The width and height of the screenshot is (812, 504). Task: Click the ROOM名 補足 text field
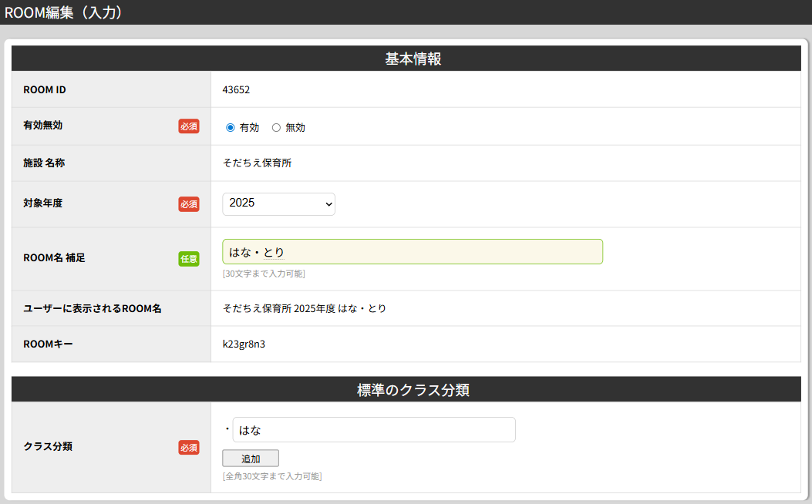point(412,252)
